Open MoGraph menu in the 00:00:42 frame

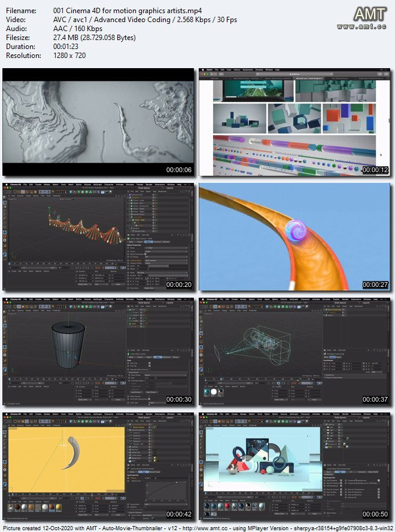coord(98,414)
